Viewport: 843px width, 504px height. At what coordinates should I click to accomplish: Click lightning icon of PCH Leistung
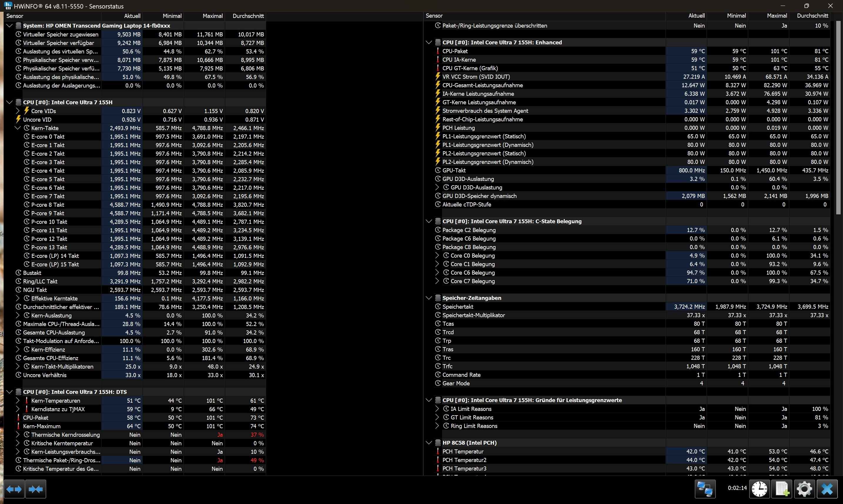438,128
